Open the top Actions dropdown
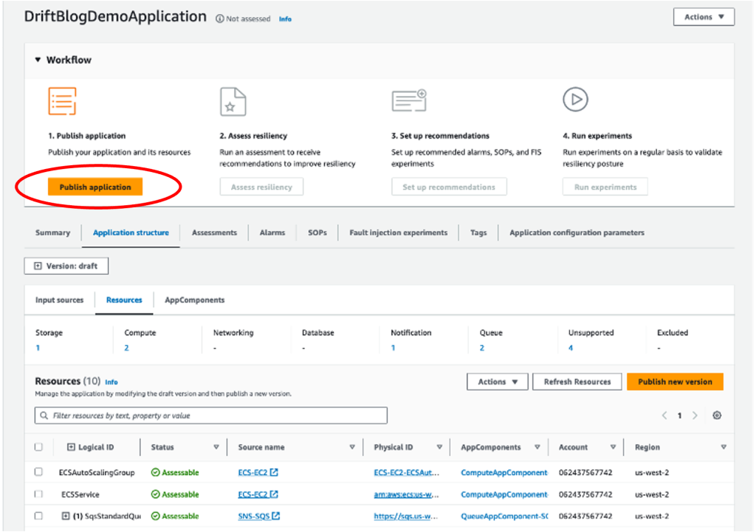756x532 pixels. [704, 17]
